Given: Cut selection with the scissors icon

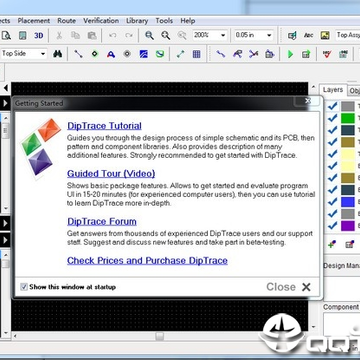Looking at the screenshot, I should click(x=59, y=35).
